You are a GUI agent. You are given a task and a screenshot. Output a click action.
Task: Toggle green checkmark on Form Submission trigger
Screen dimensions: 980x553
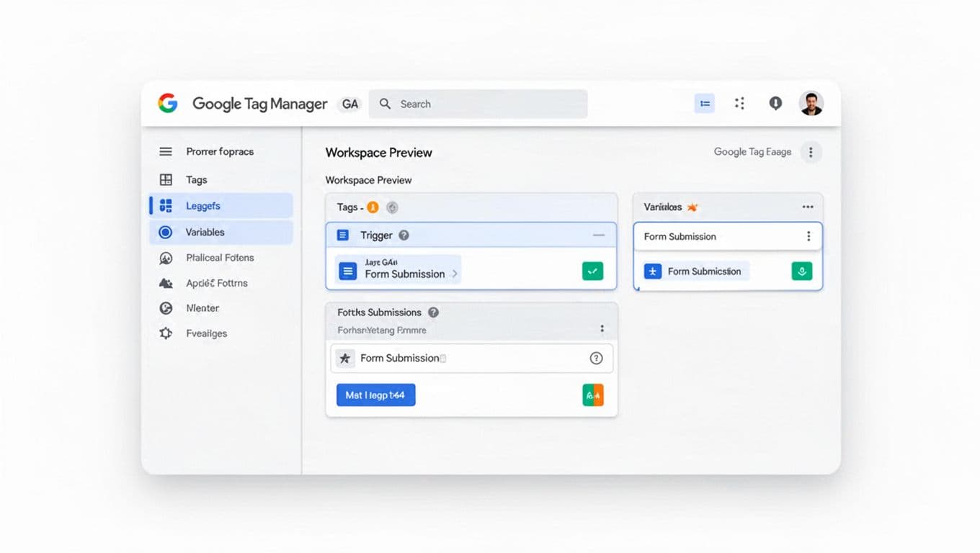coord(592,271)
